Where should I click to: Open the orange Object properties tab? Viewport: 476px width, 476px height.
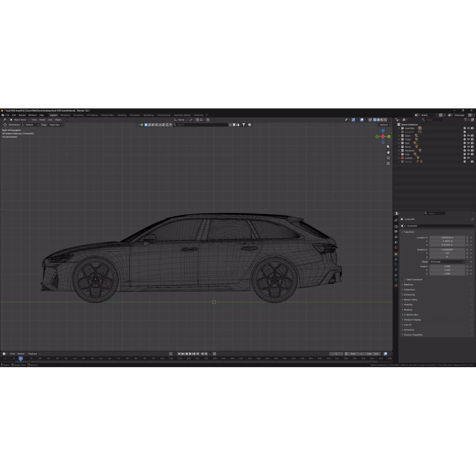point(396,254)
